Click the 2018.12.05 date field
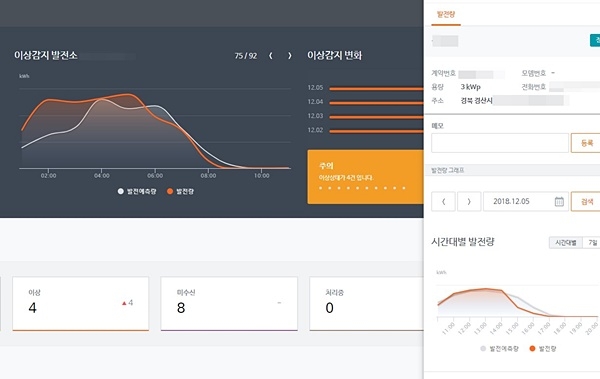This screenshot has width=600, height=379. coord(526,201)
